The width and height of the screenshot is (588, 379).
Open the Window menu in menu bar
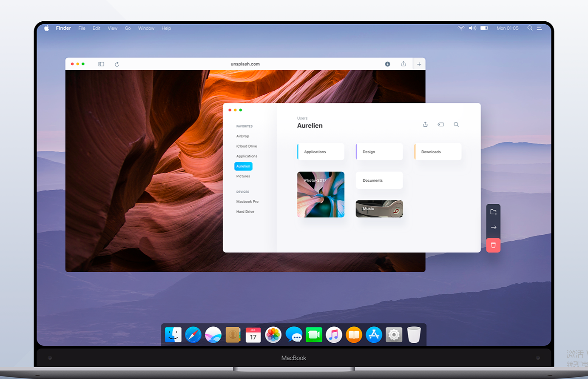coord(146,28)
